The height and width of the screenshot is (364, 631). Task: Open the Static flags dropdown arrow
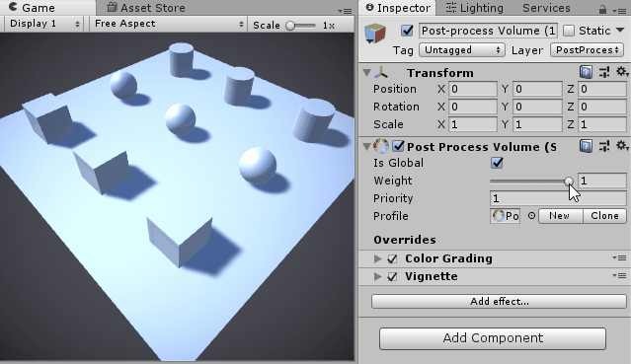tap(620, 31)
